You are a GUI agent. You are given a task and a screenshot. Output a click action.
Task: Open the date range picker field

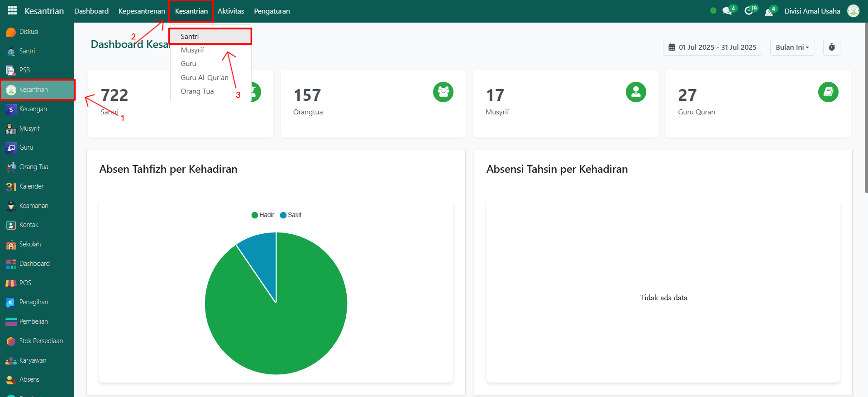[x=712, y=47]
